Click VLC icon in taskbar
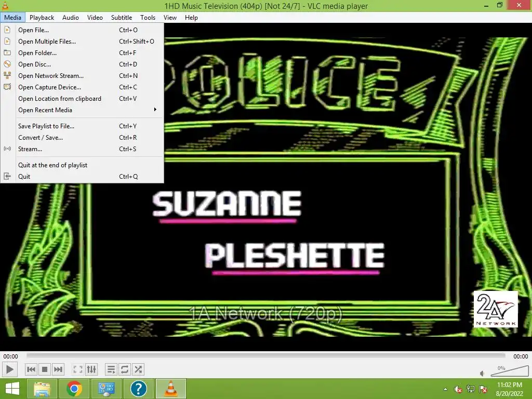The width and height of the screenshot is (532, 399). [x=170, y=389]
